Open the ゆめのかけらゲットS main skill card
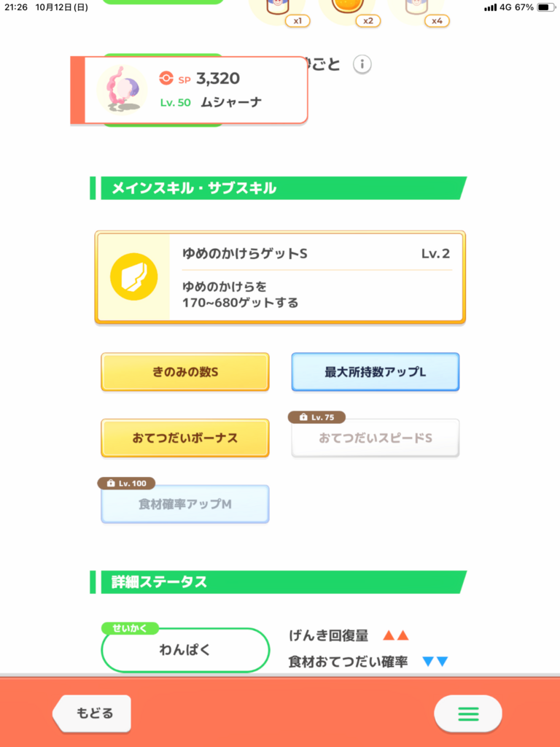 click(280, 277)
